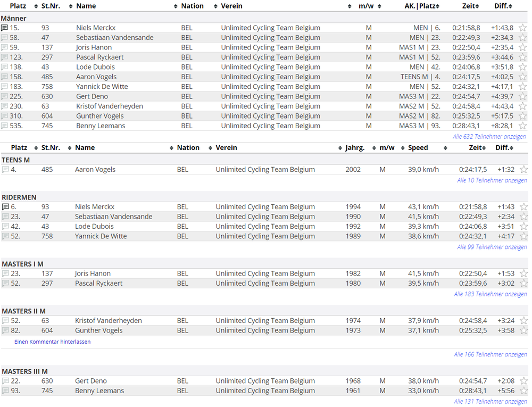Favorite star for Benny Leemans diff +8:28,1
This screenshot has width=532, height=407.
(x=523, y=126)
